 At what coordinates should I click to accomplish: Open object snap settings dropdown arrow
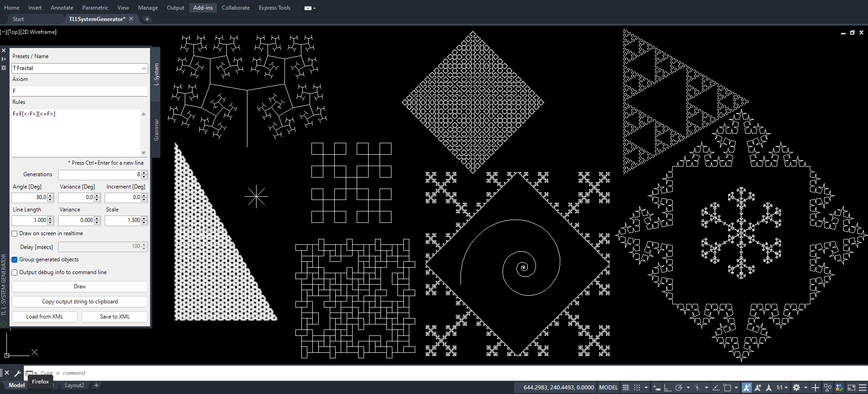click(736, 387)
